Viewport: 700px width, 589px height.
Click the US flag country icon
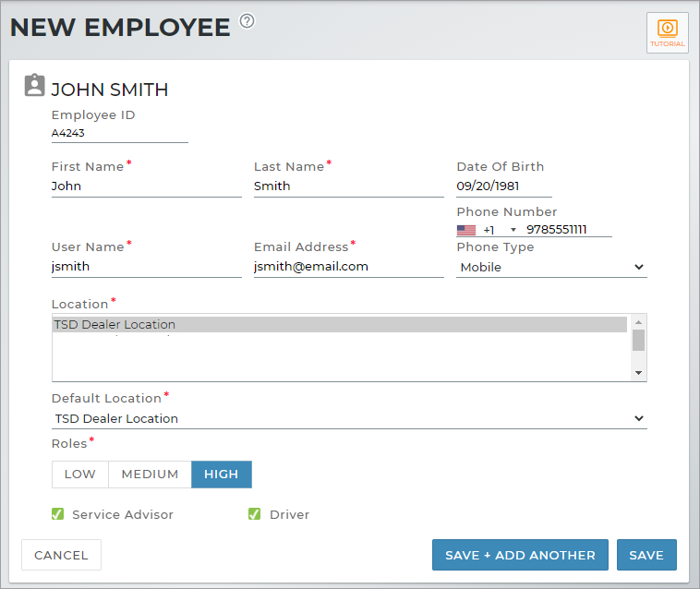[466, 230]
